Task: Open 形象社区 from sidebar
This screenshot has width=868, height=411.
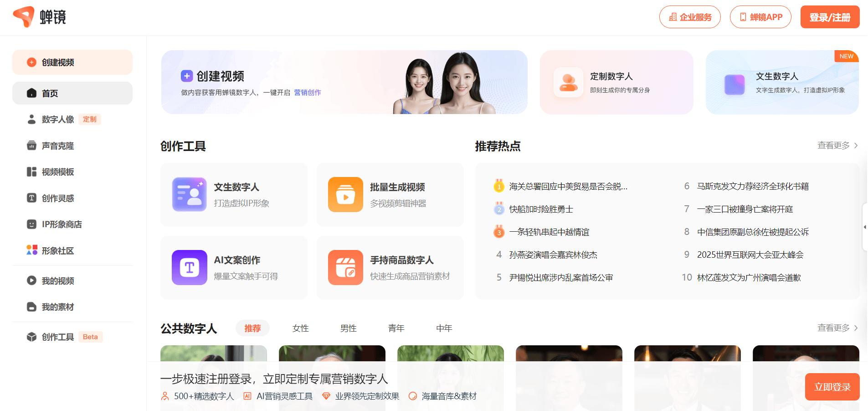Action: (57, 251)
